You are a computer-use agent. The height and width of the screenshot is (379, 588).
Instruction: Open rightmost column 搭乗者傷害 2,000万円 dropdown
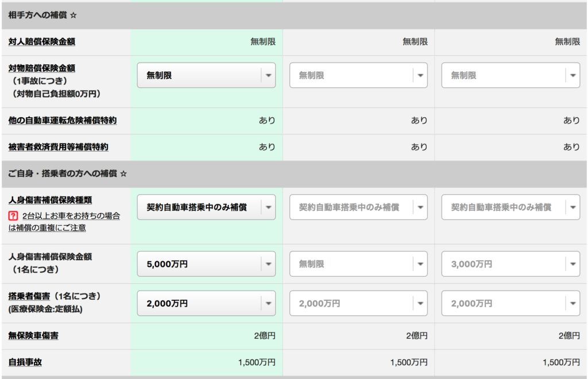[510, 303]
